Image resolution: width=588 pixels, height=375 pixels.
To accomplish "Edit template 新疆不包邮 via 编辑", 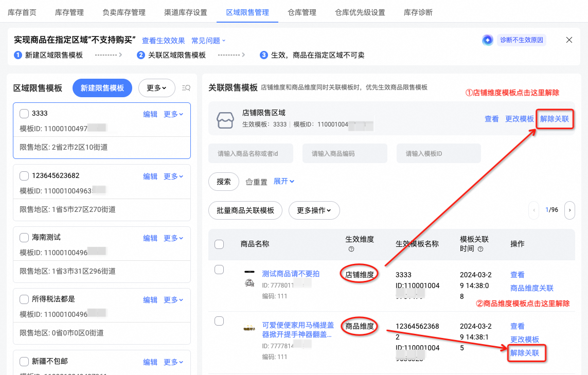I will point(150,362).
